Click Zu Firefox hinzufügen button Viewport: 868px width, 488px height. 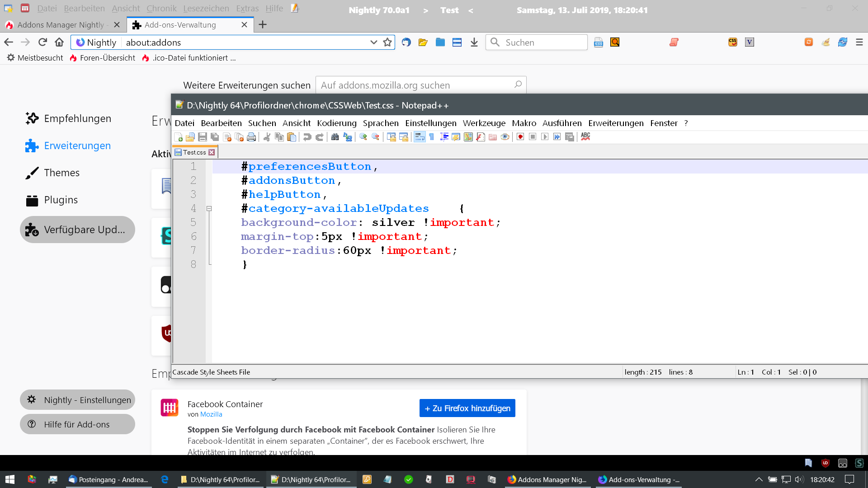[x=467, y=408]
